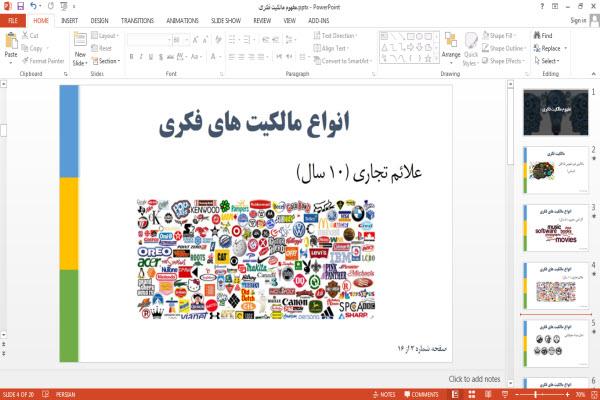Open Text Direction dropdown
The width and height of the screenshot is (600, 400).
[335, 36]
